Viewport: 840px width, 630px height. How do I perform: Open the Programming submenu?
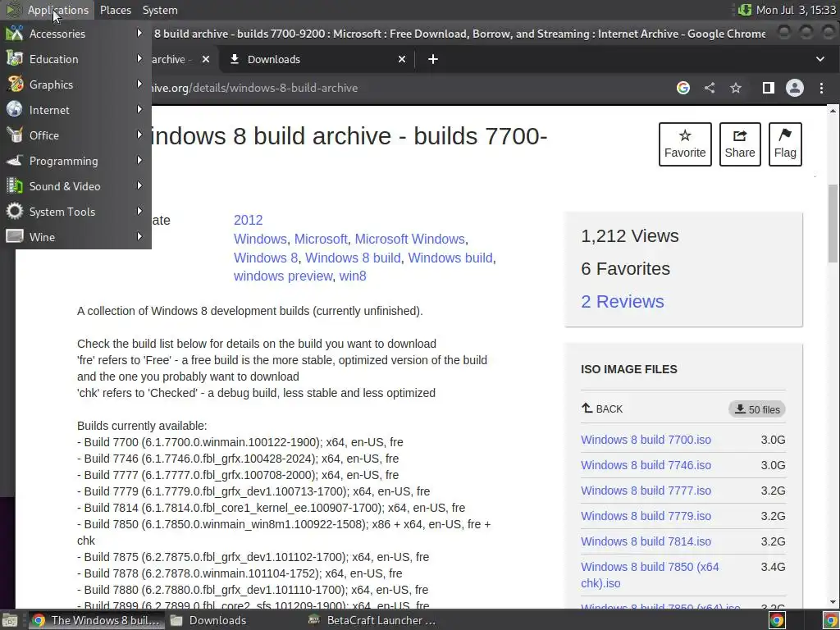click(x=75, y=161)
